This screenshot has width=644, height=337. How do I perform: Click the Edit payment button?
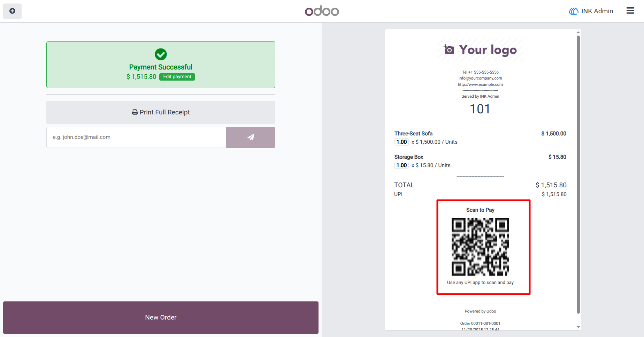pyautogui.click(x=177, y=77)
